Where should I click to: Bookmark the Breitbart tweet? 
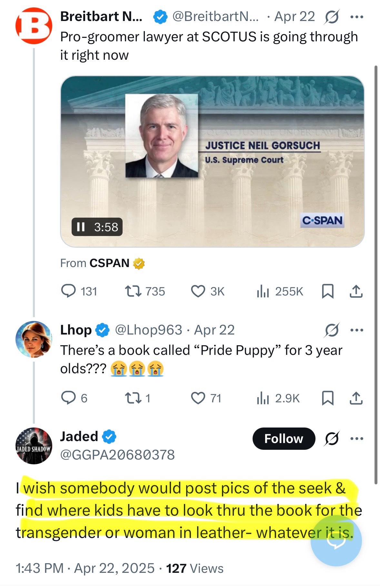(x=328, y=291)
